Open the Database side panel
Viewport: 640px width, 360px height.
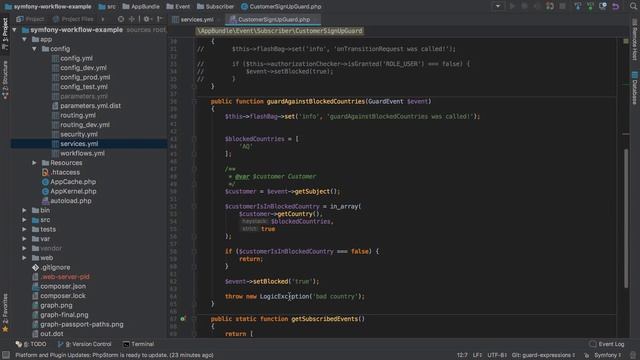pyautogui.click(x=635, y=88)
